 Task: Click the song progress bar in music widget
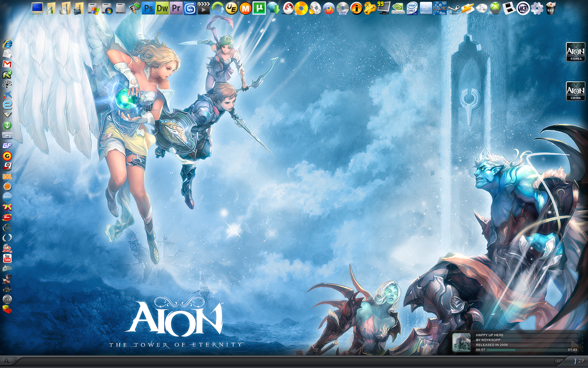click(526, 350)
